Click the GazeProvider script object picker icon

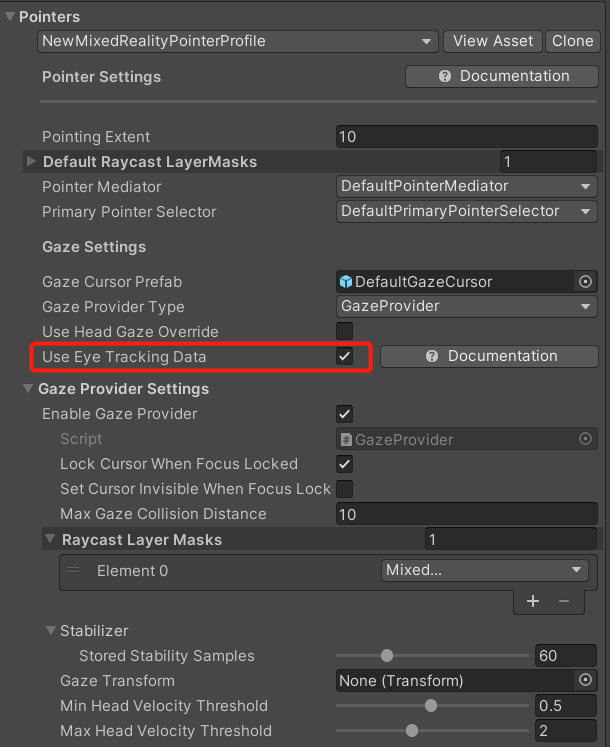click(585, 439)
